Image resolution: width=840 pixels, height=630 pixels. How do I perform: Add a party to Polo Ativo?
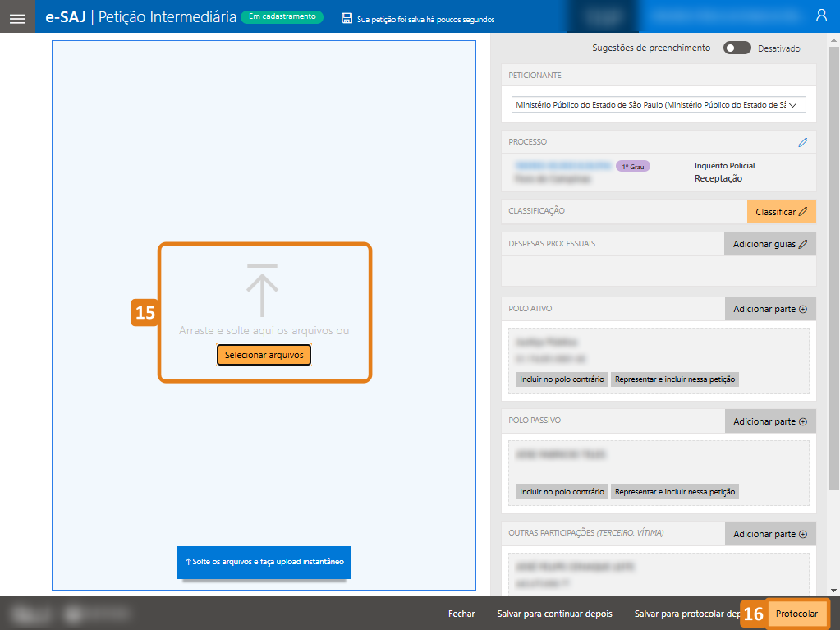pos(769,309)
